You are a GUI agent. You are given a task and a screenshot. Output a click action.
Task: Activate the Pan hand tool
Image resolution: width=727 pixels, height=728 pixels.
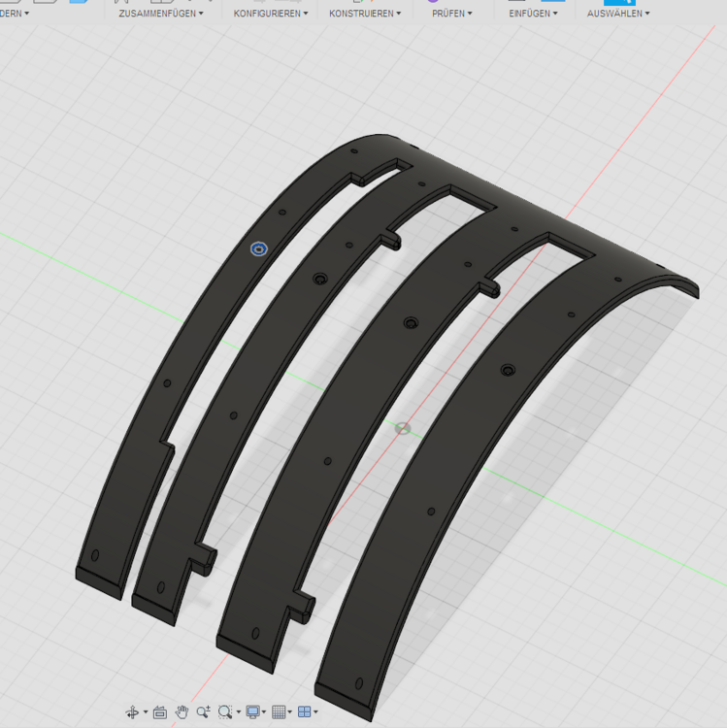[x=182, y=712]
